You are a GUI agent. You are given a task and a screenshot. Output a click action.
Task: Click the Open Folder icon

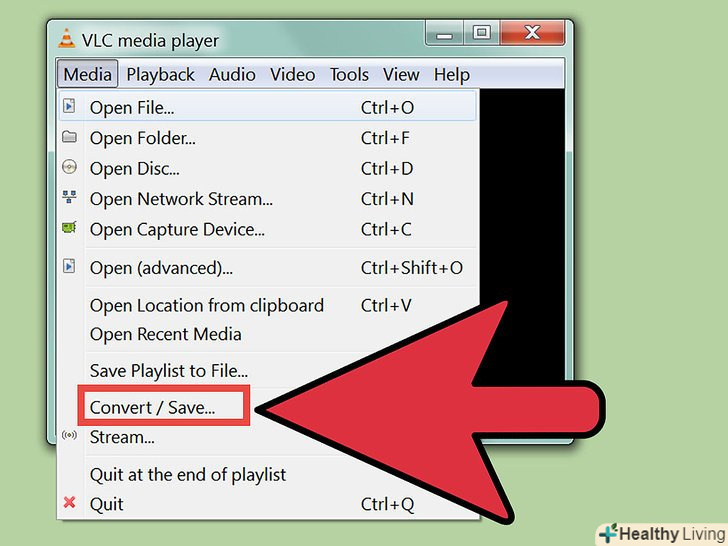(69, 136)
